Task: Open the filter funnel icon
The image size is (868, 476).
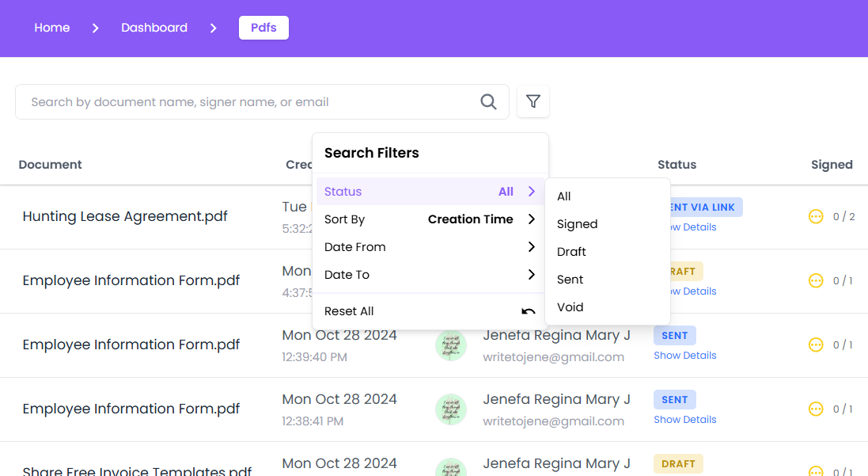Action: coord(533,101)
